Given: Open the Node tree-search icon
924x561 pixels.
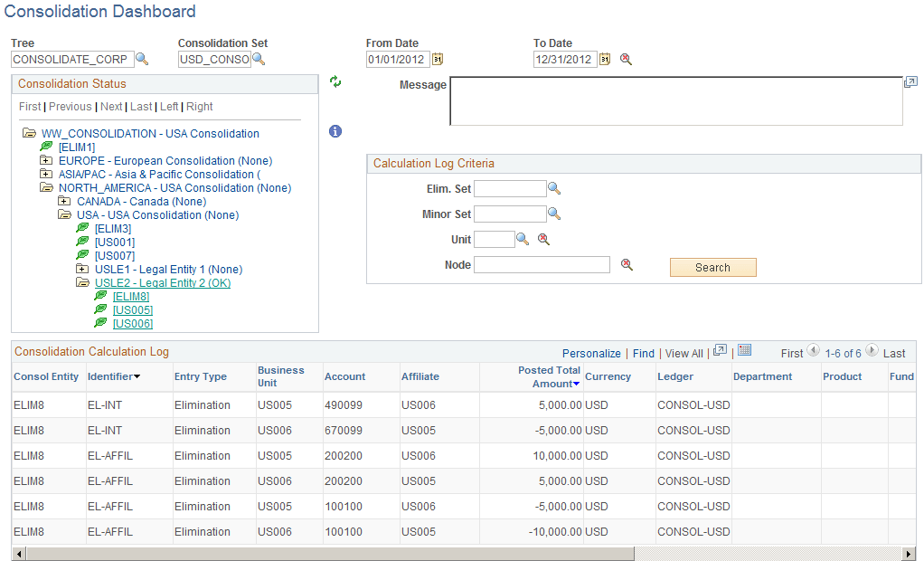Looking at the screenshot, I should click(x=625, y=264).
